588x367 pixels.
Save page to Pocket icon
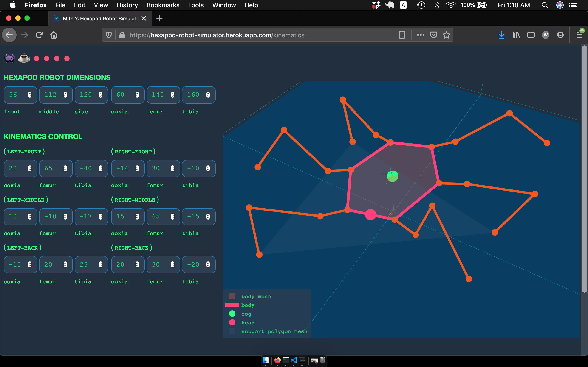pos(433,35)
